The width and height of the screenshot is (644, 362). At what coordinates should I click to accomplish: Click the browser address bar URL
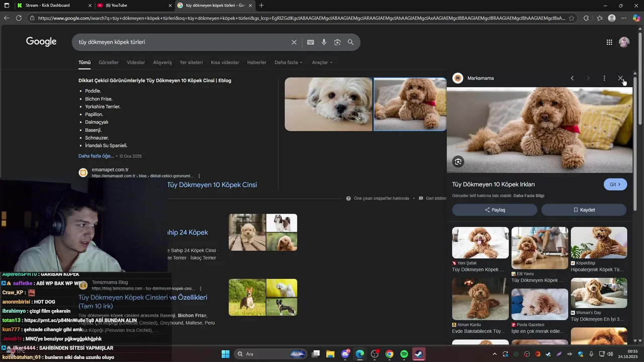point(301,18)
